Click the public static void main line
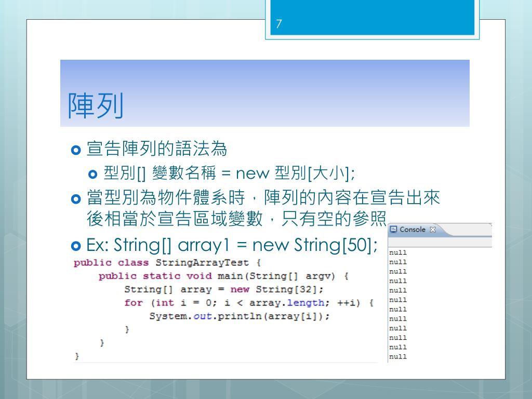 [x=223, y=276]
